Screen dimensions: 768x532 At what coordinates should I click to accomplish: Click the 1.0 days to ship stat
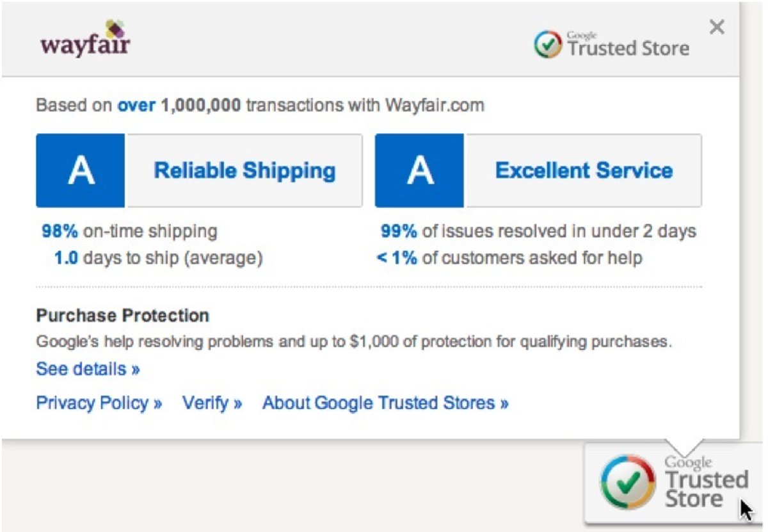[158, 259]
